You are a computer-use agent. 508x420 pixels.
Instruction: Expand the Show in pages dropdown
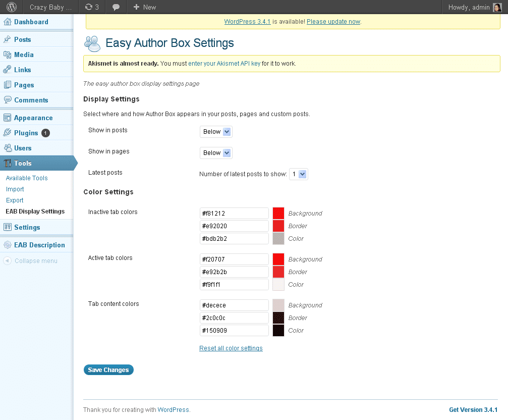click(216, 153)
